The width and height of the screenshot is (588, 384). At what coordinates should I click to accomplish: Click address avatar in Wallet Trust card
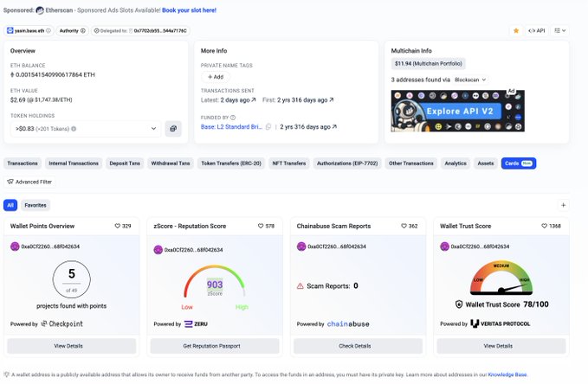click(x=445, y=246)
